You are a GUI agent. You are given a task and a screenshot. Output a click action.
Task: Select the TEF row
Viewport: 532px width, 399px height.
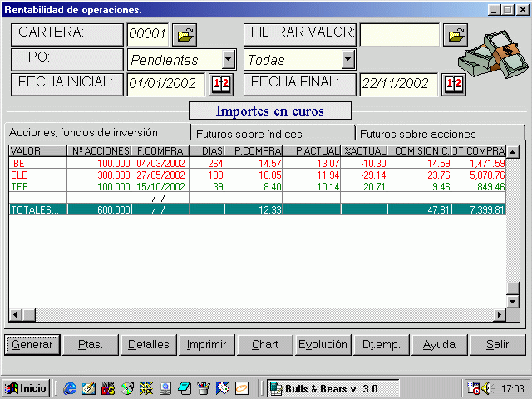tap(258, 186)
